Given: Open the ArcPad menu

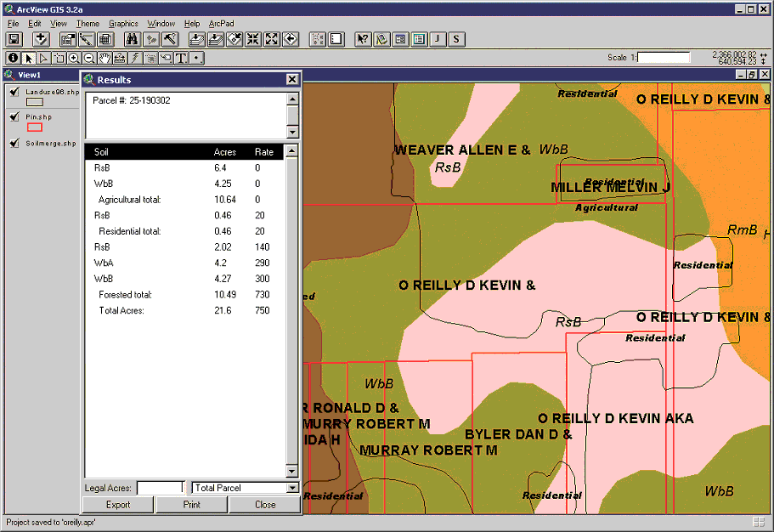Looking at the screenshot, I should 222,24.
